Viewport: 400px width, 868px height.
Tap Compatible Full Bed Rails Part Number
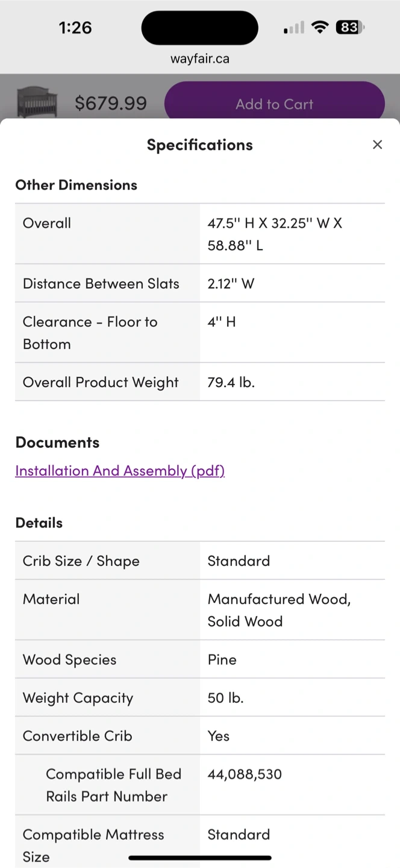click(113, 785)
